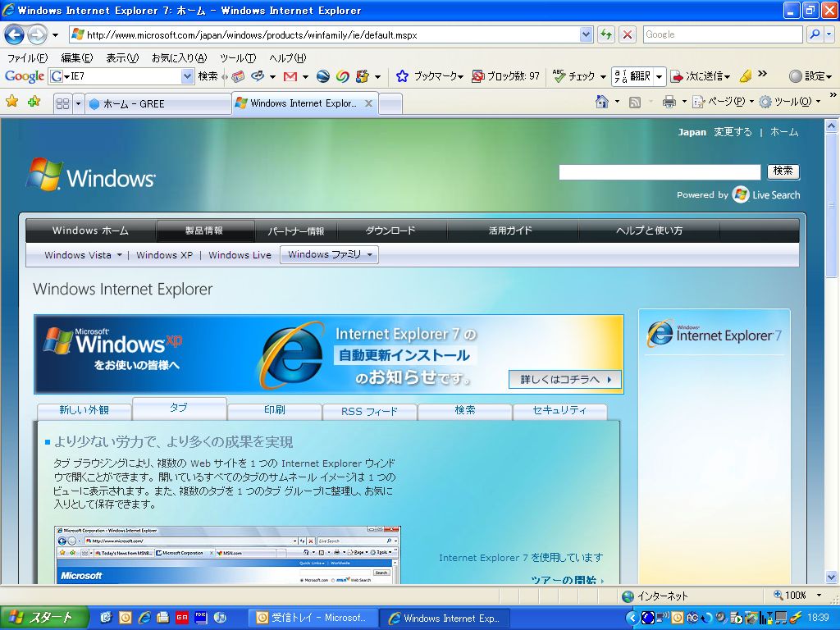The width and height of the screenshot is (840, 630).
Task: Open a new blank tab
Action: point(390,104)
